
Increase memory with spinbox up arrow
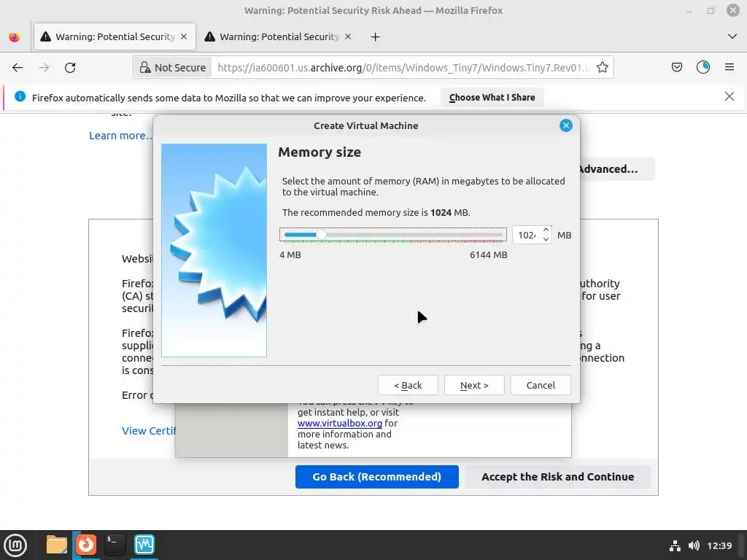pyautogui.click(x=546, y=230)
